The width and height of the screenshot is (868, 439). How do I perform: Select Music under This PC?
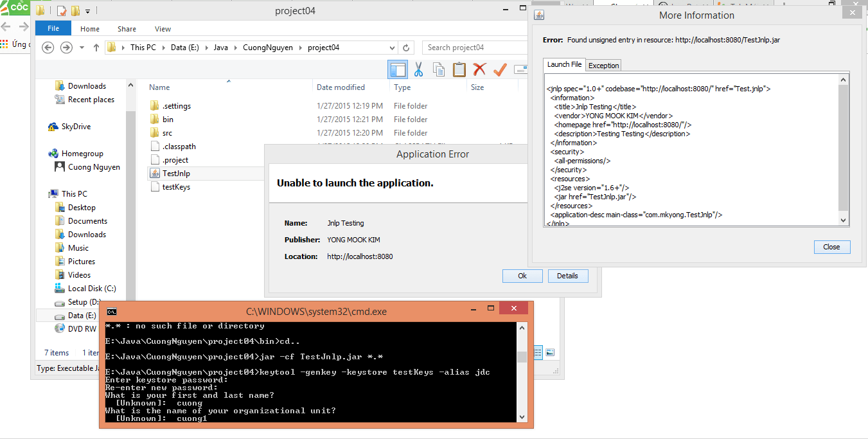click(78, 248)
